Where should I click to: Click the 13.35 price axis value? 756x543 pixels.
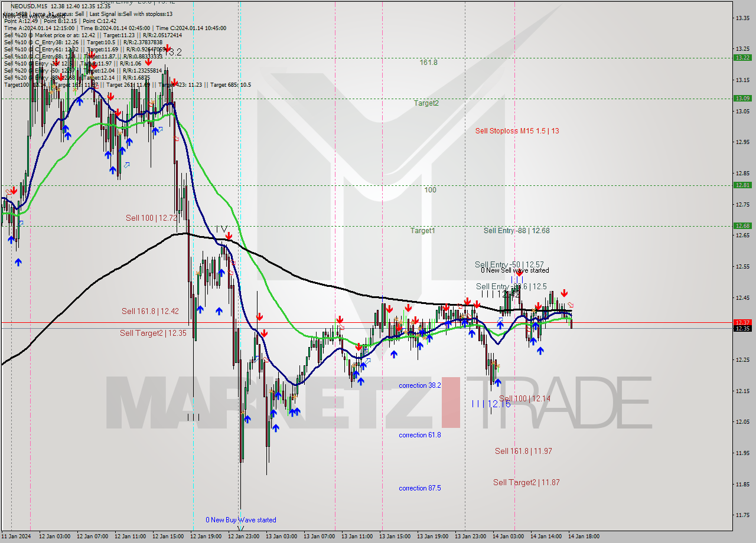click(x=742, y=18)
